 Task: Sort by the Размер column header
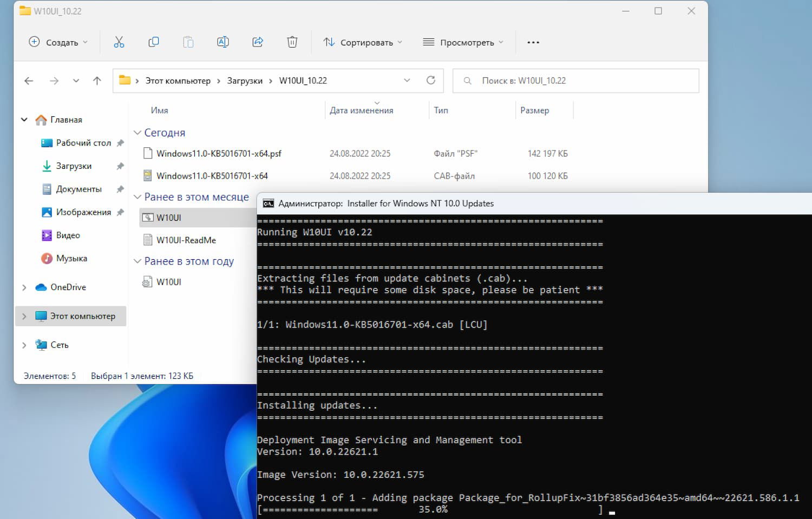(535, 110)
